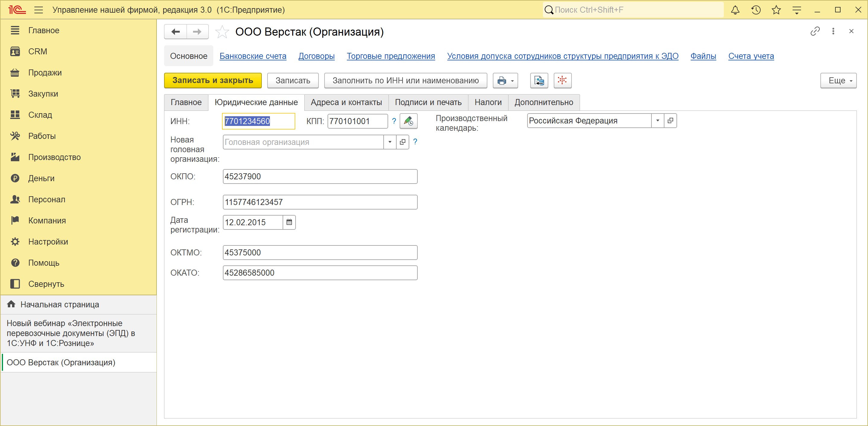Viewport: 868px width, 426px height.
Task: Click the ОКПО input field
Action: click(320, 176)
